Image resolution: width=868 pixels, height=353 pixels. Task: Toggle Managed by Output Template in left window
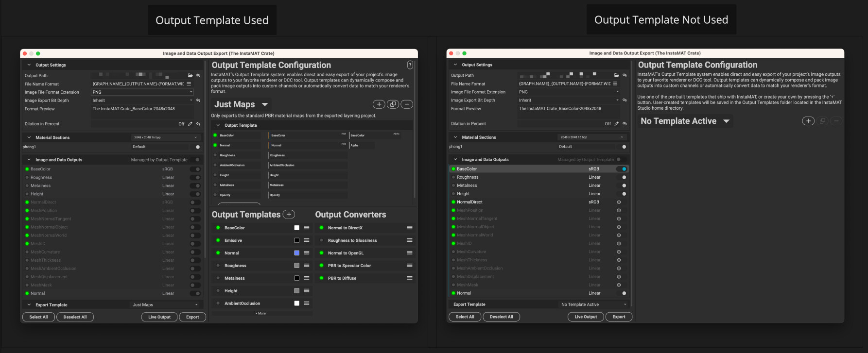197,160
